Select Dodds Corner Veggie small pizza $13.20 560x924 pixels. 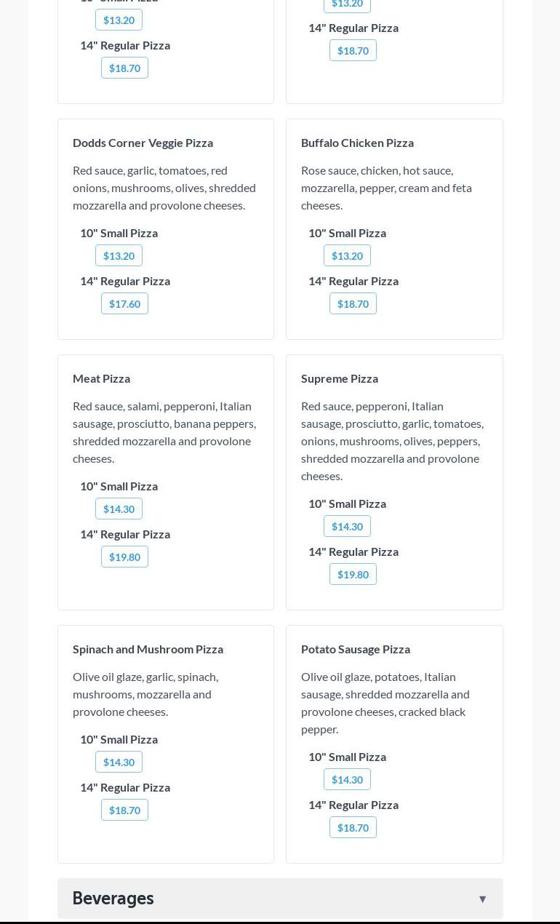[x=119, y=255]
